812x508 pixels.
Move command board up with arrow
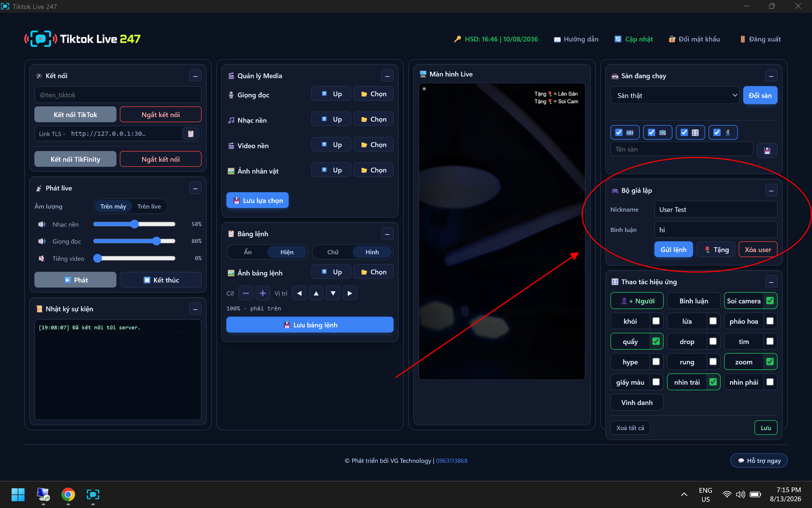[316, 293]
